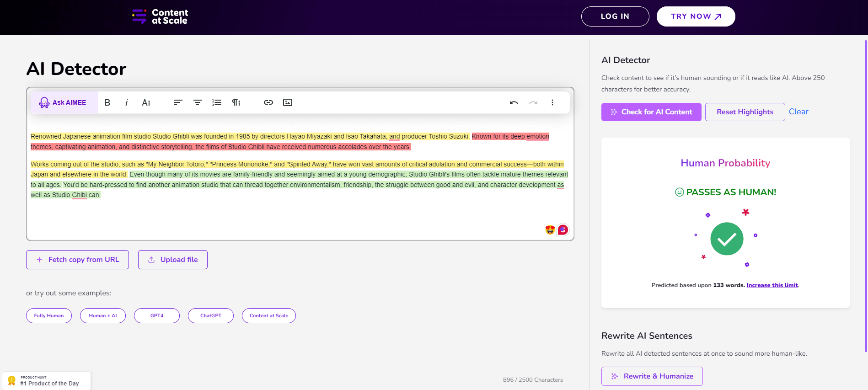Insert an ordered list
Screen dimensions: 868x390
point(217,102)
